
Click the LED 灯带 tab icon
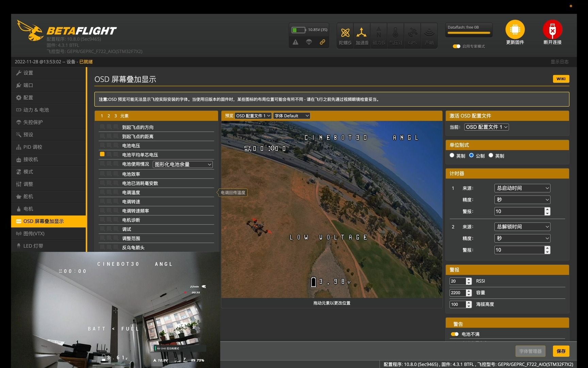coord(19,246)
